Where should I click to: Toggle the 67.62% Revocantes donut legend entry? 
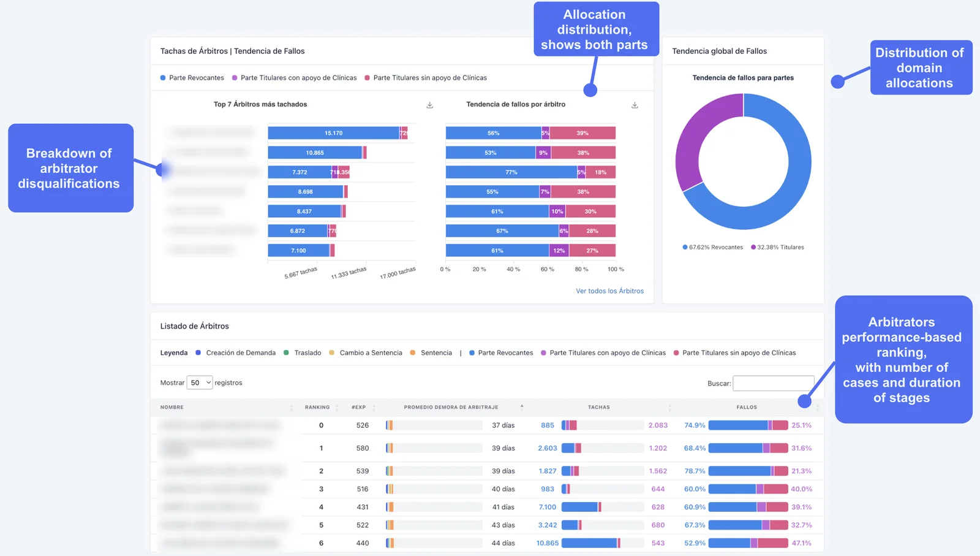(x=713, y=247)
